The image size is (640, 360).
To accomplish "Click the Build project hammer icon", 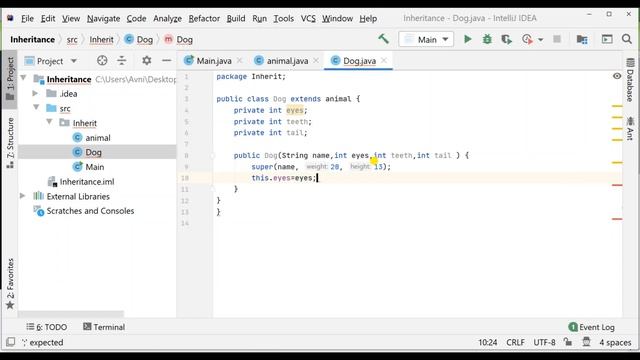I will point(383,39).
